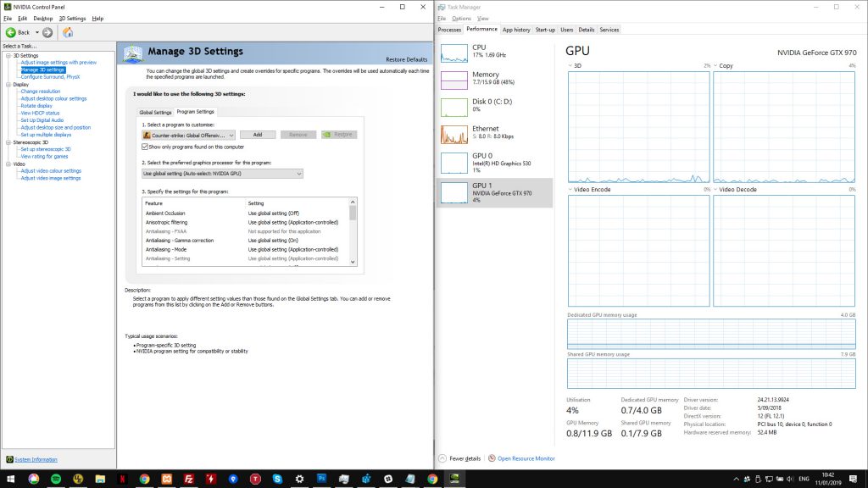Open Settings gear in the taskbar
868x488 pixels.
coord(299,479)
